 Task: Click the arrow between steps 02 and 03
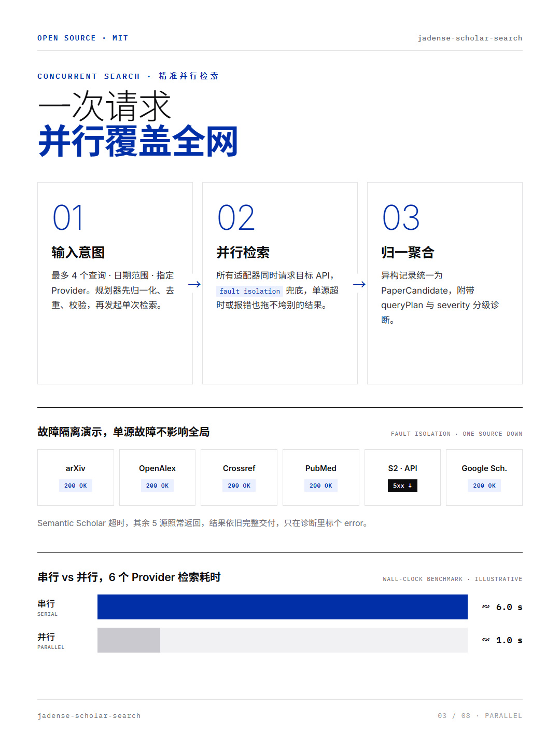click(359, 284)
